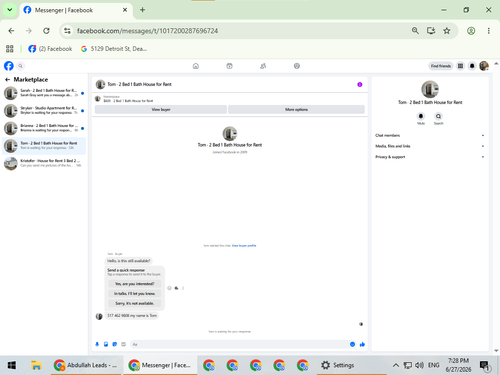Select the Messenger | Facebook browser tab
The width and height of the screenshot is (500, 375).
[x=75, y=10]
